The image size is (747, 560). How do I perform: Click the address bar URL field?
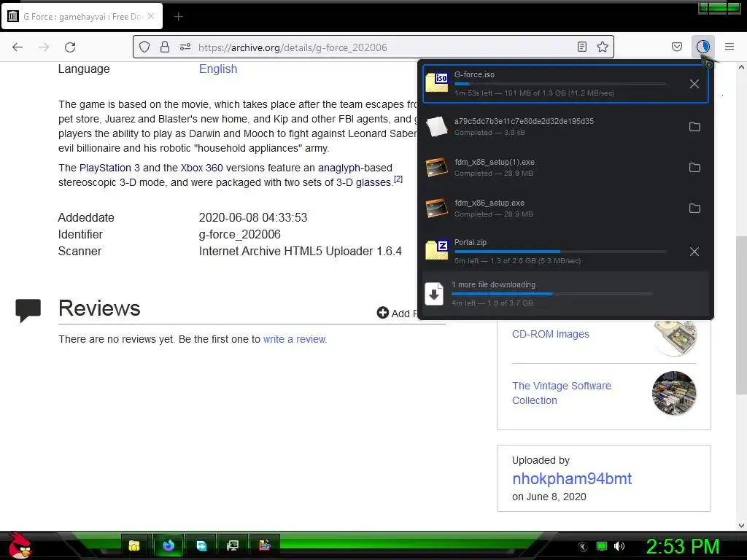point(373,47)
